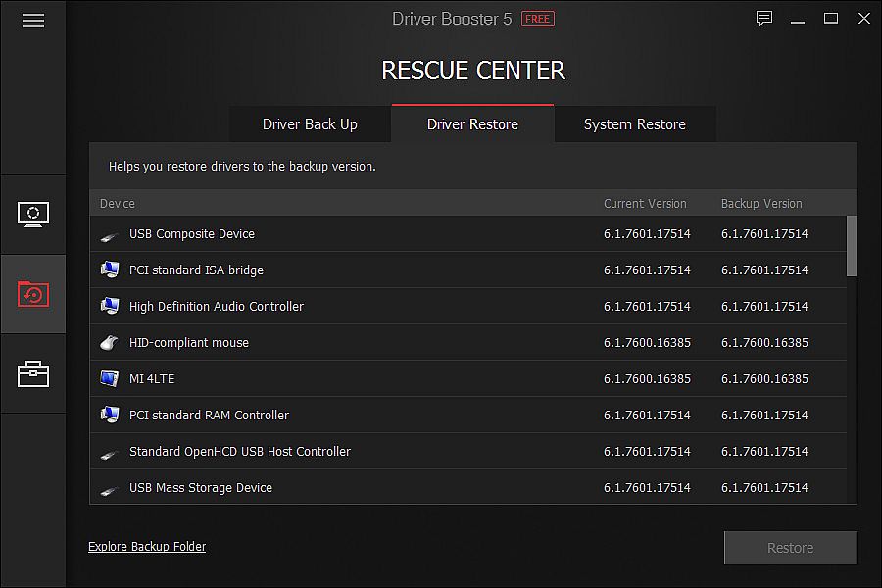Click the HID-compliant mouse icon
Viewport: 882px width, 588px height.
pos(109,342)
